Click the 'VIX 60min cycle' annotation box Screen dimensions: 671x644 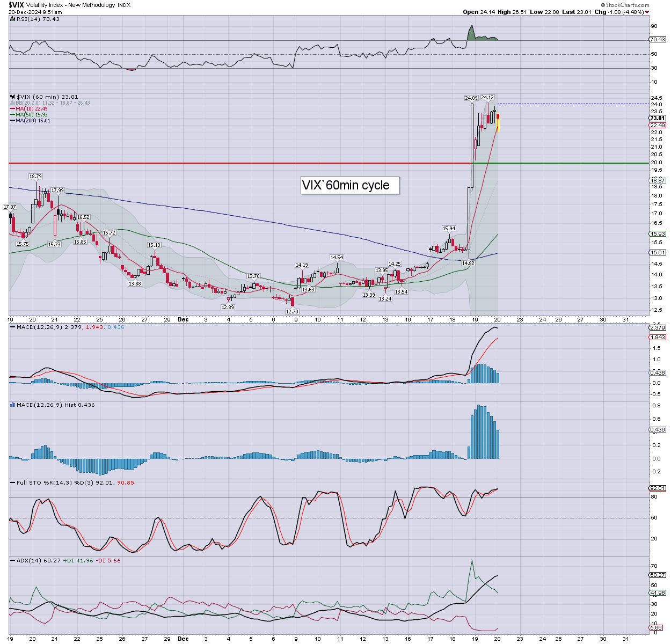tap(350, 185)
